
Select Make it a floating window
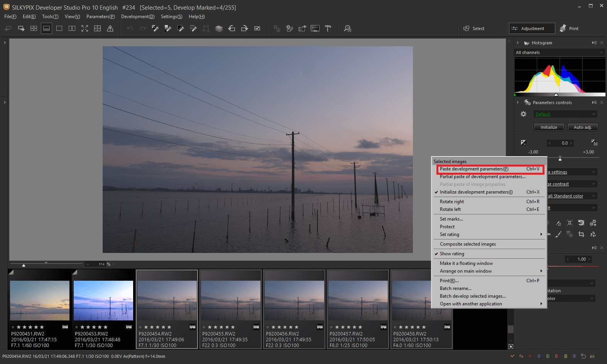[489, 263]
